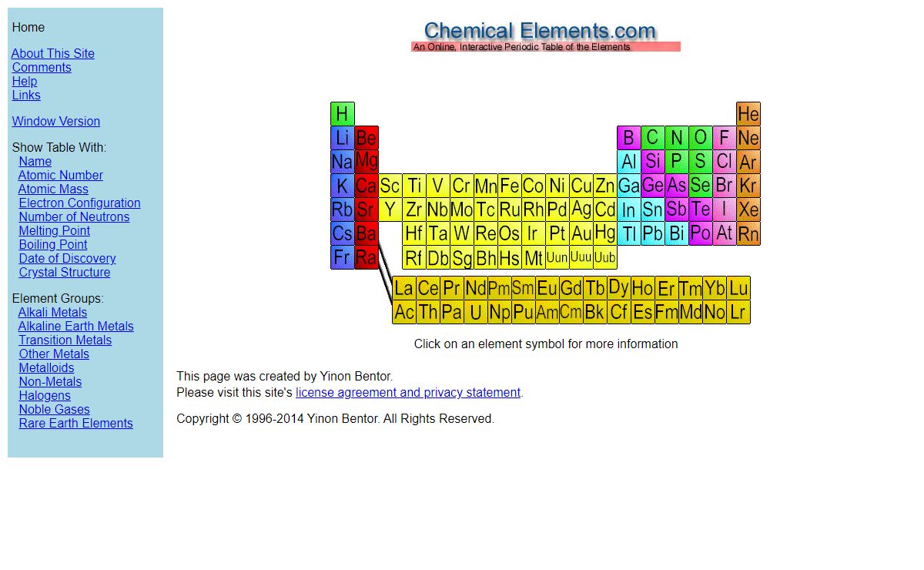Viewport: 924px width, 570px height.
Task: View the Non-Metals group
Action: (50, 382)
